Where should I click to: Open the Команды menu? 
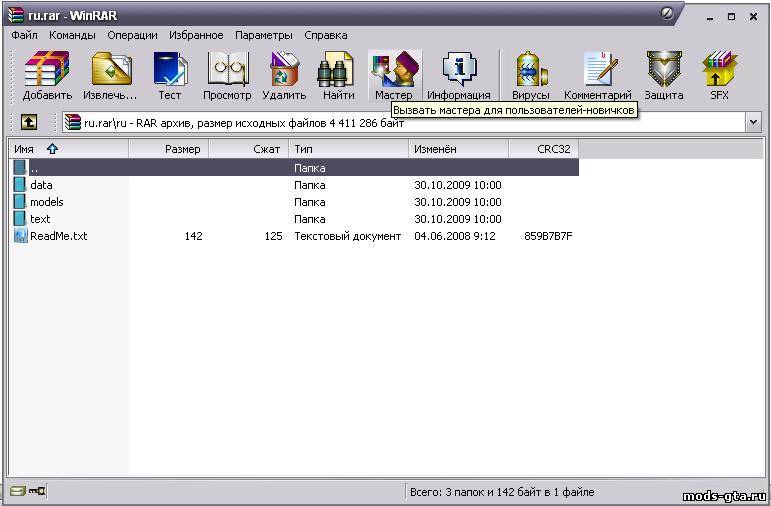pyautogui.click(x=72, y=35)
